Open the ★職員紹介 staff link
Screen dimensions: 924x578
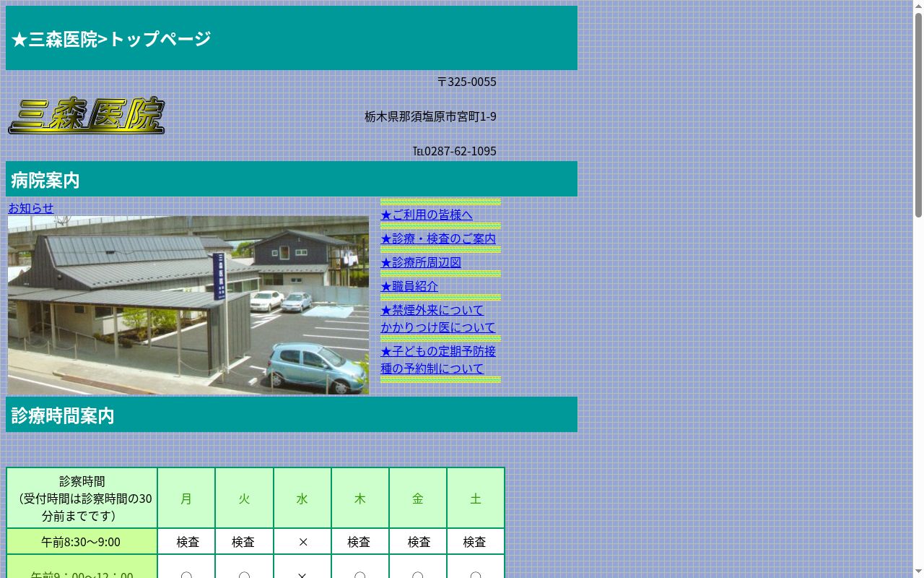tap(409, 286)
